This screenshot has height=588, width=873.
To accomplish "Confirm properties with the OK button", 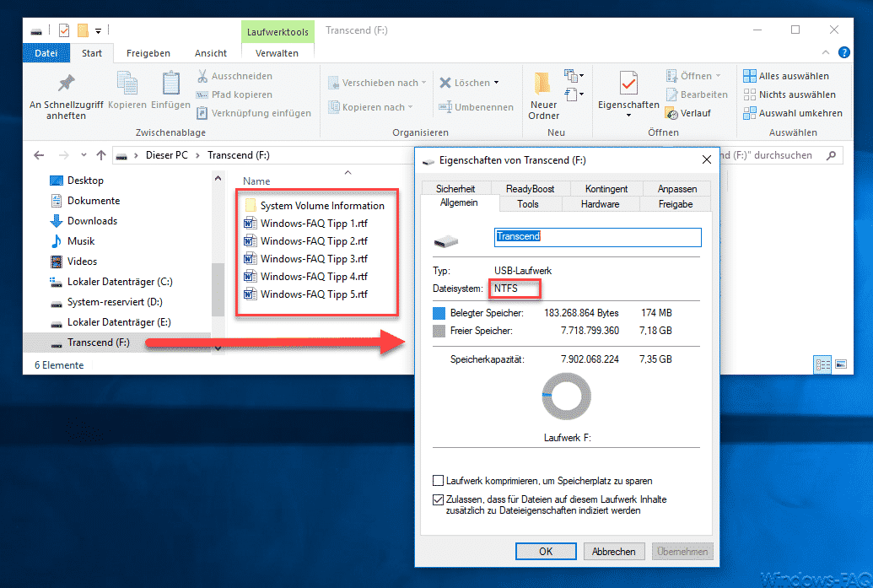I will point(546,550).
